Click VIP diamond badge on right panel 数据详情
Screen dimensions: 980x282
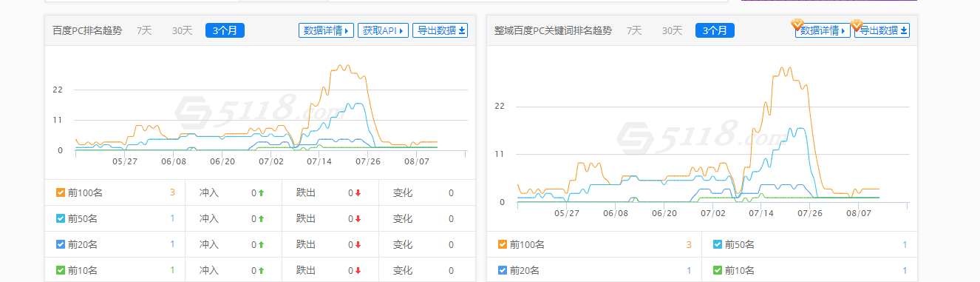click(x=797, y=24)
